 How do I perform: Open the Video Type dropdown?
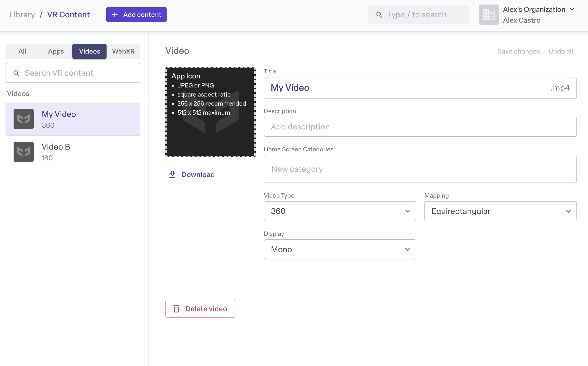click(x=340, y=211)
